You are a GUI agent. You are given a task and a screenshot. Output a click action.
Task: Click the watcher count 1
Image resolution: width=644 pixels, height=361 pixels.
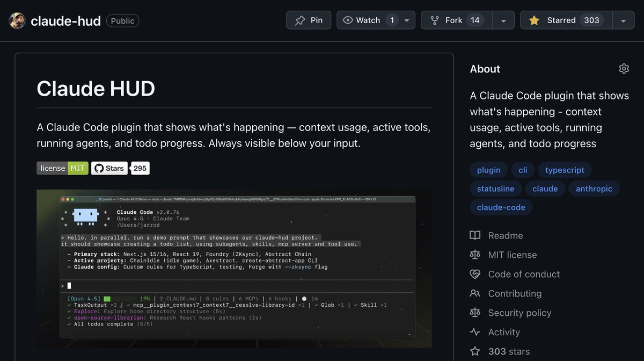392,20
